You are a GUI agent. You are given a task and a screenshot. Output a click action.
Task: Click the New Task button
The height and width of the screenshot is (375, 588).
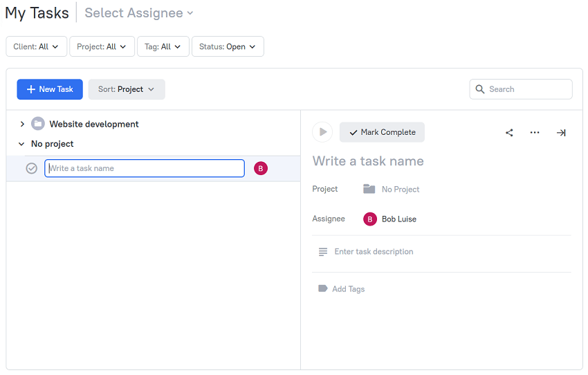[x=50, y=89]
